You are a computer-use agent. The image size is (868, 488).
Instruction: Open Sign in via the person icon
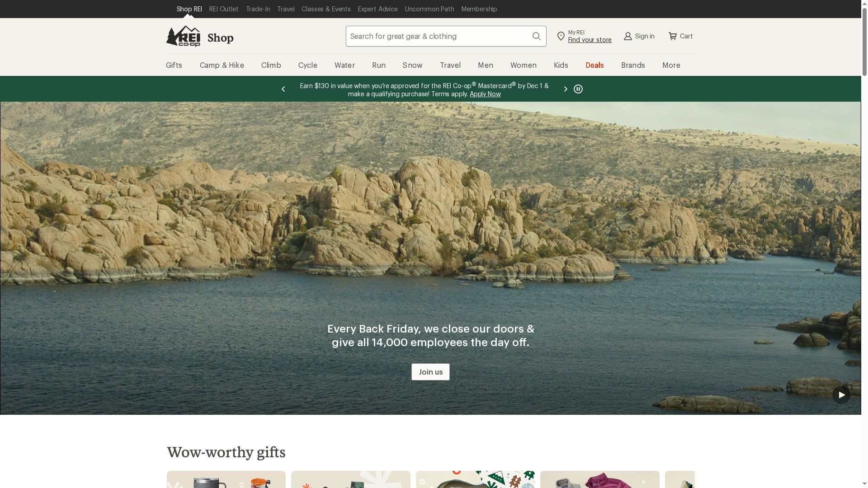pyautogui.click(x=628, y=36)
